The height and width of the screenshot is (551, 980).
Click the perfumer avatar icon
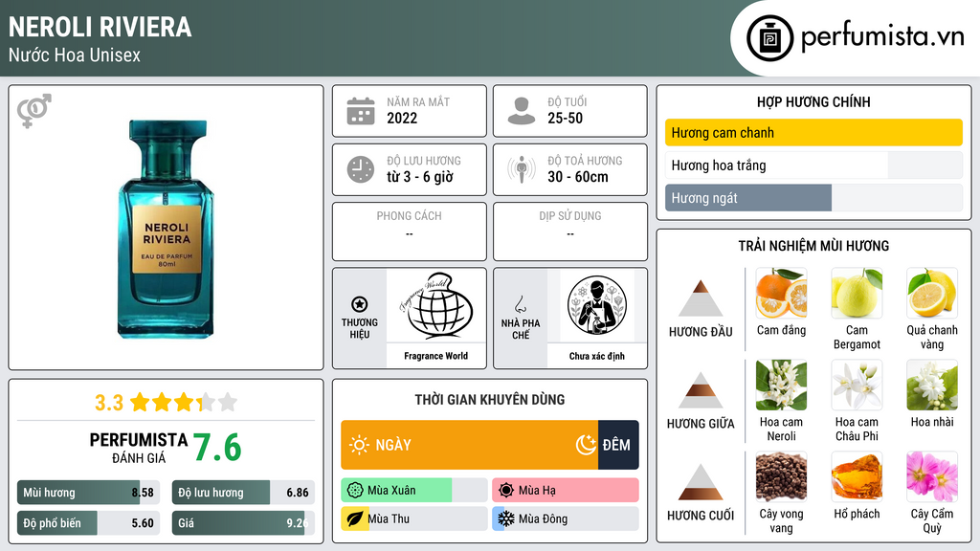pos(597,305)
